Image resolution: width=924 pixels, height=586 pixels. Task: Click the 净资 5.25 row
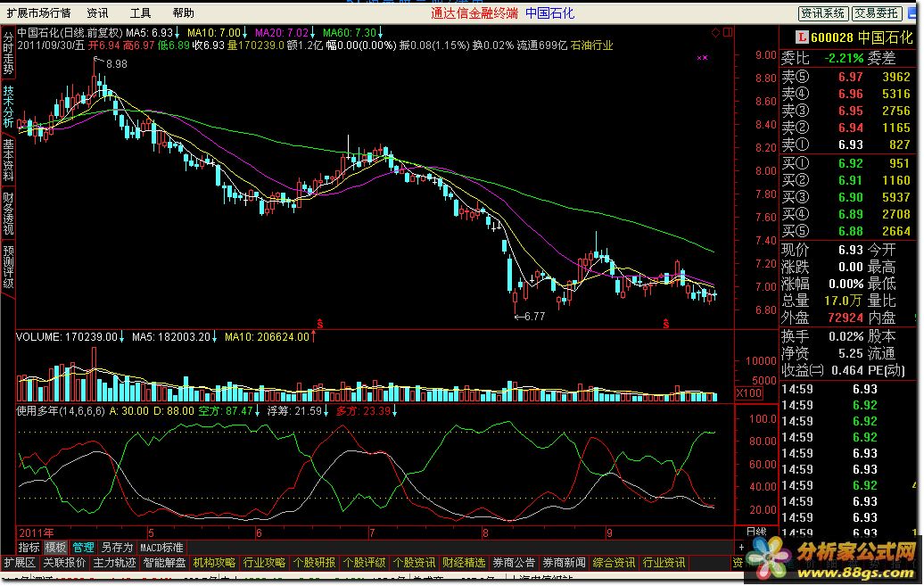point(822,354)
